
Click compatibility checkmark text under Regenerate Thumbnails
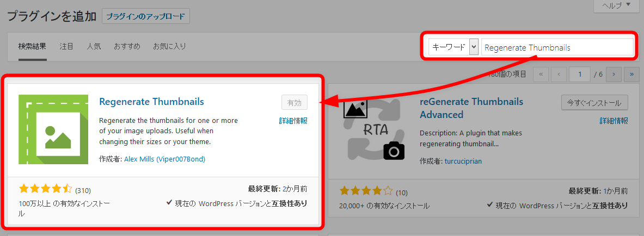tap(237, 203)
